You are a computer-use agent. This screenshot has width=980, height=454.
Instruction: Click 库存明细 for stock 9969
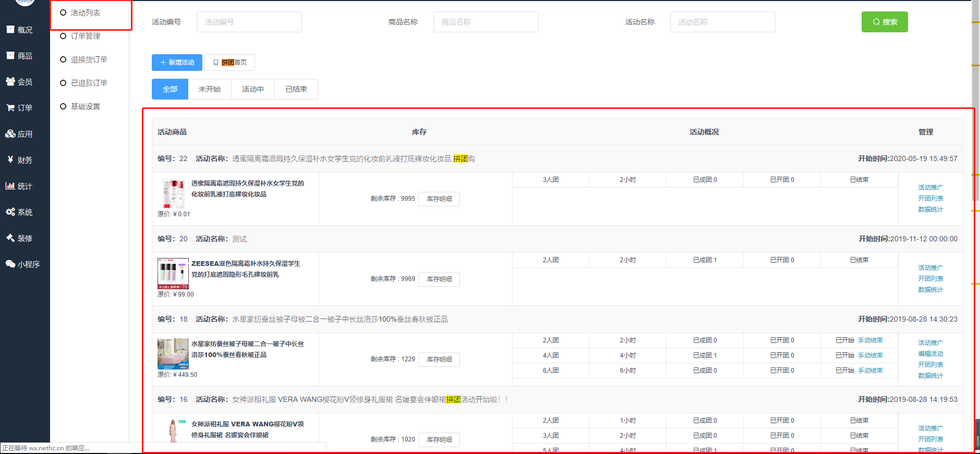click(439, 279)
